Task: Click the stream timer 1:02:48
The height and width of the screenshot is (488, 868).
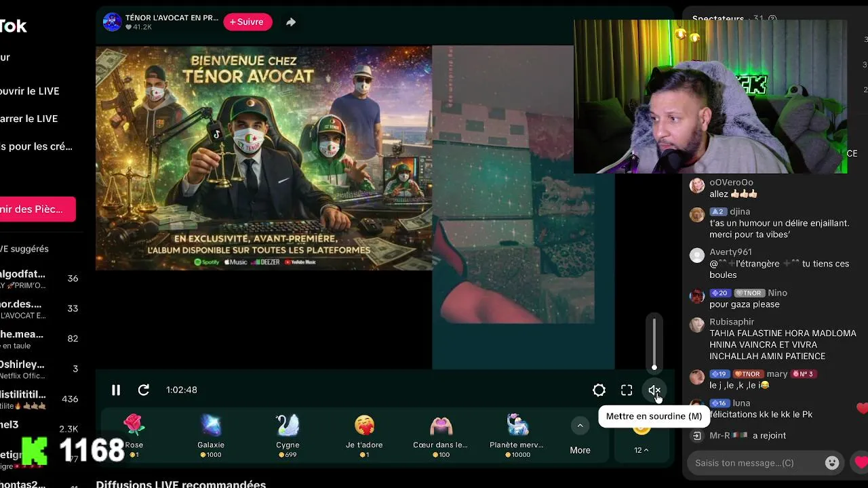Action: [x=182, y=390]
